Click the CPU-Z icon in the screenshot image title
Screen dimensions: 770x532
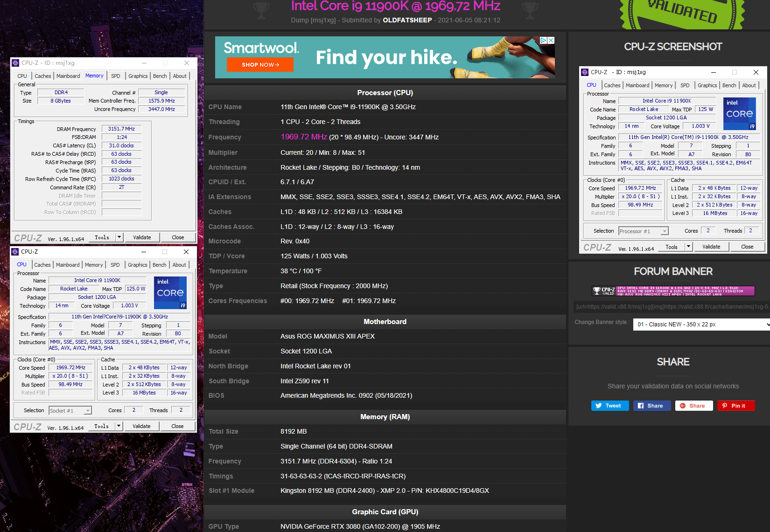[585, 72]
